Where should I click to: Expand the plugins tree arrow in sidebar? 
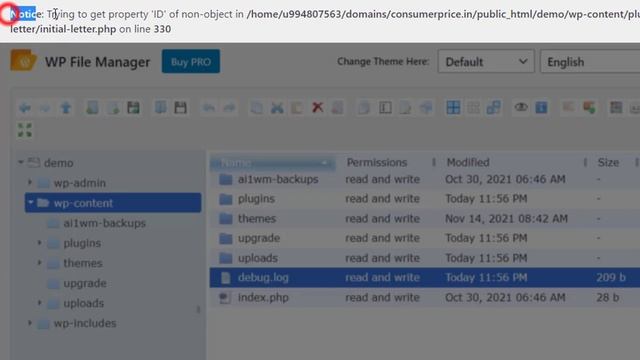click(x=40, y=243)
